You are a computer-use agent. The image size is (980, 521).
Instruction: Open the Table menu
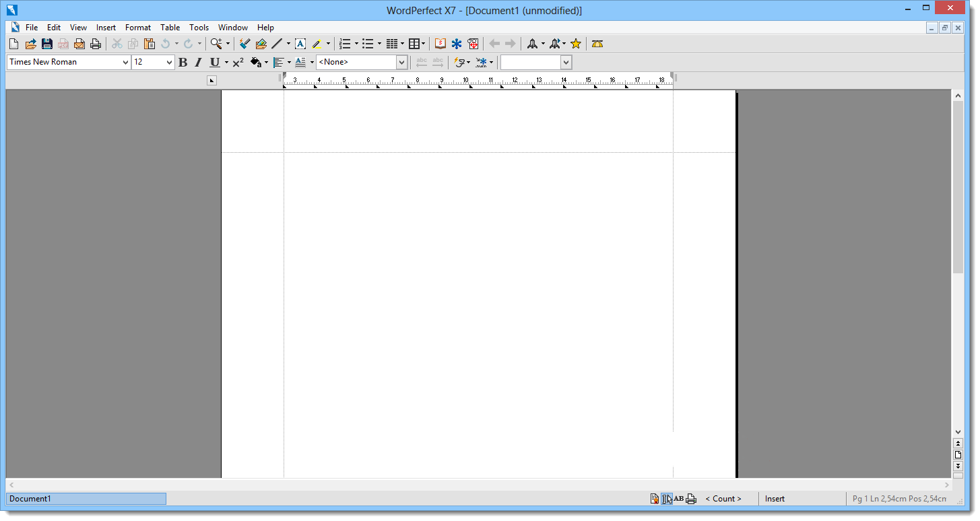point(170,28)
